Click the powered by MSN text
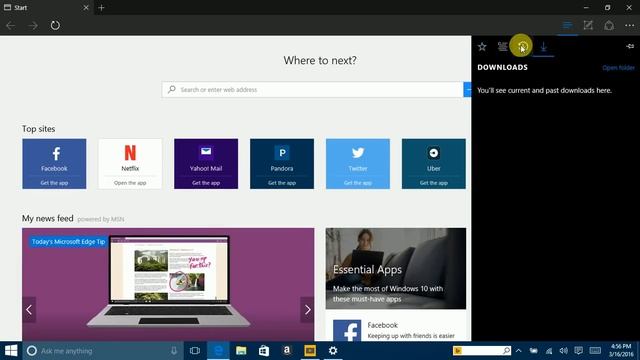 click(x=101, y=219)
